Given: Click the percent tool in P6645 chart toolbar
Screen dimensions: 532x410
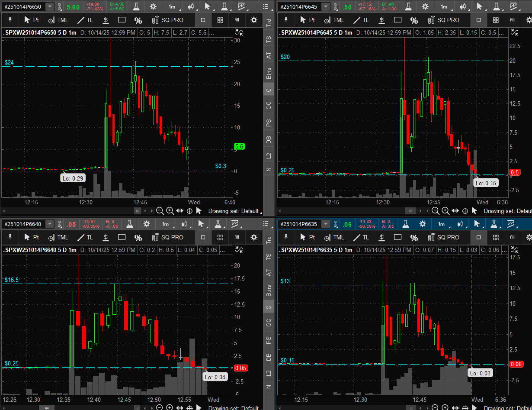Looking at the screenshot, I should pos(414,20).
